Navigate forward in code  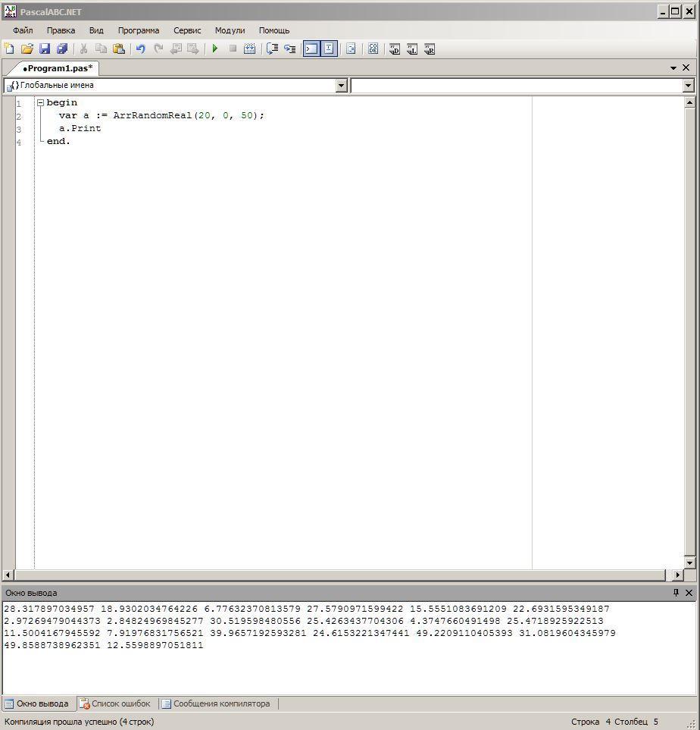coord(193,49)
